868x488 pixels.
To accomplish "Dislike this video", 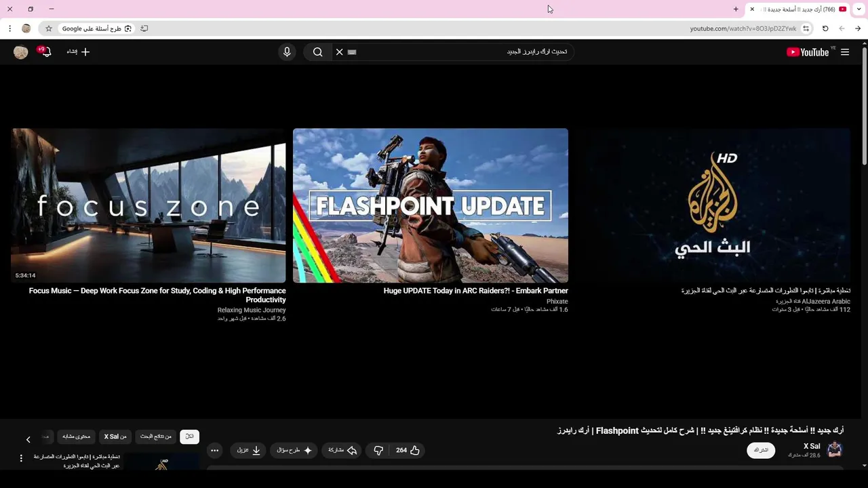I will (x=378, y=450).
